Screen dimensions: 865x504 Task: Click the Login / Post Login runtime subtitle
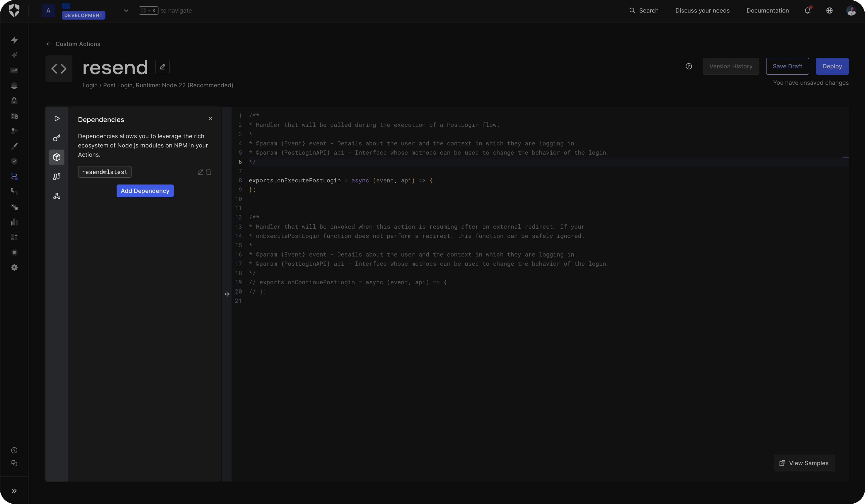coord(158,85)
